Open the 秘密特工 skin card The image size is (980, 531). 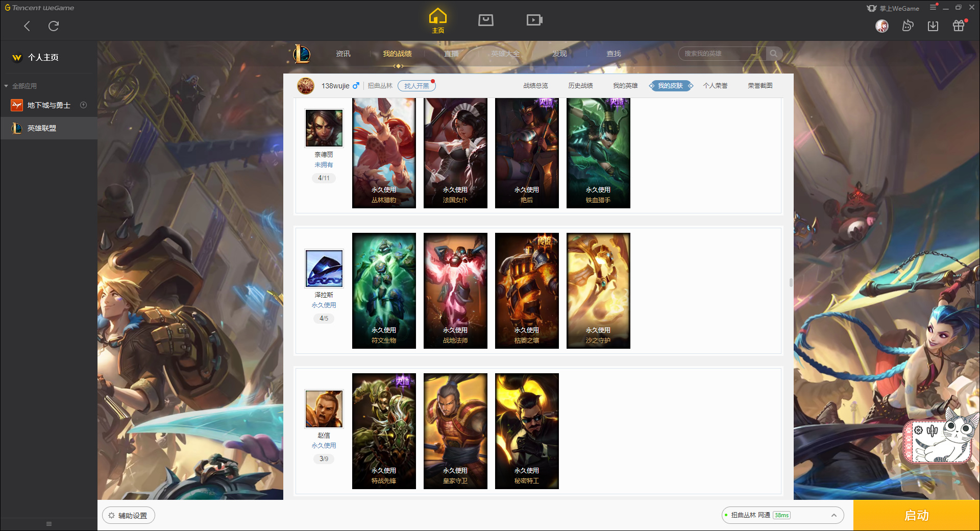527,431
